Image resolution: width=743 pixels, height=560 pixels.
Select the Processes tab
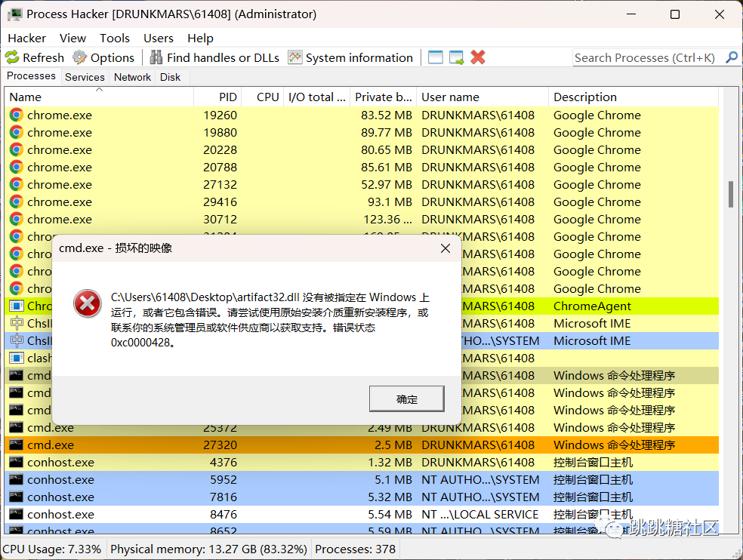(x=31, y=76)
